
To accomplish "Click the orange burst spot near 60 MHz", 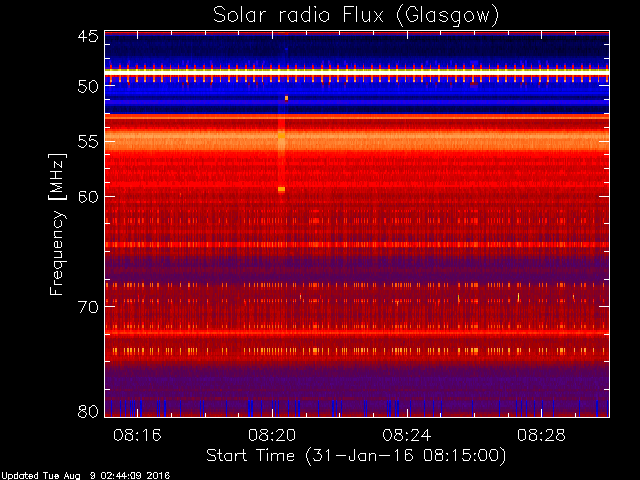I will click(281, 189).
